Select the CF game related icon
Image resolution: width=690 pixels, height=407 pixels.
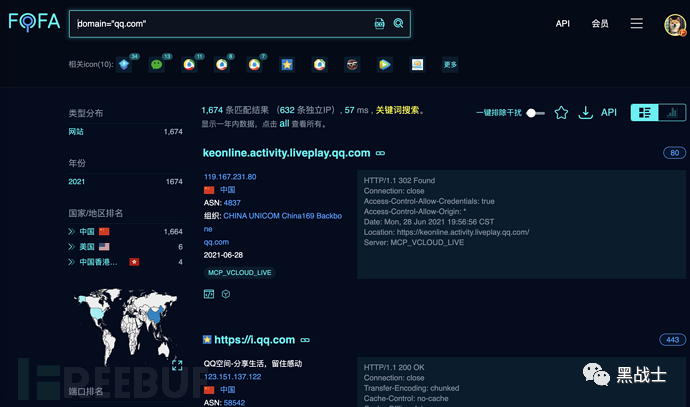[352, 65]
